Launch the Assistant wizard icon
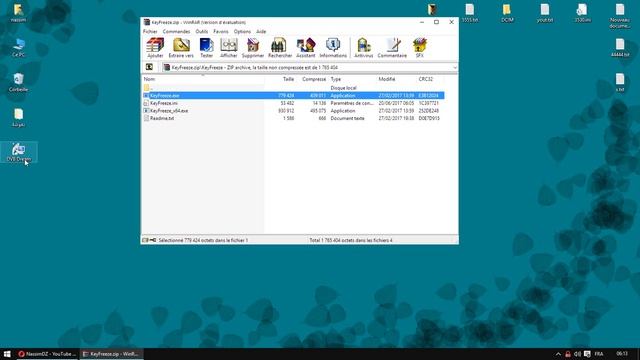 point(306,48)
